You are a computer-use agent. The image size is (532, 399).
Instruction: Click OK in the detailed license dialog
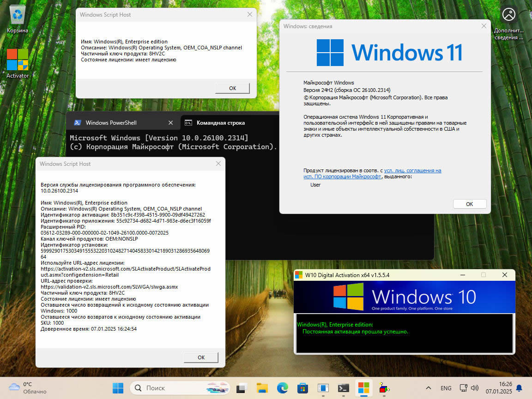coord(201,357)
